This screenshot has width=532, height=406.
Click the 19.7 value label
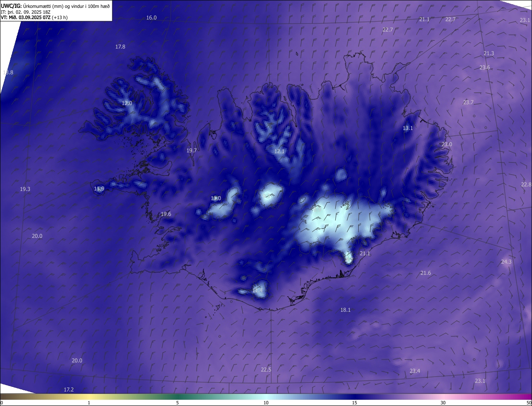(x=192, y=151)
